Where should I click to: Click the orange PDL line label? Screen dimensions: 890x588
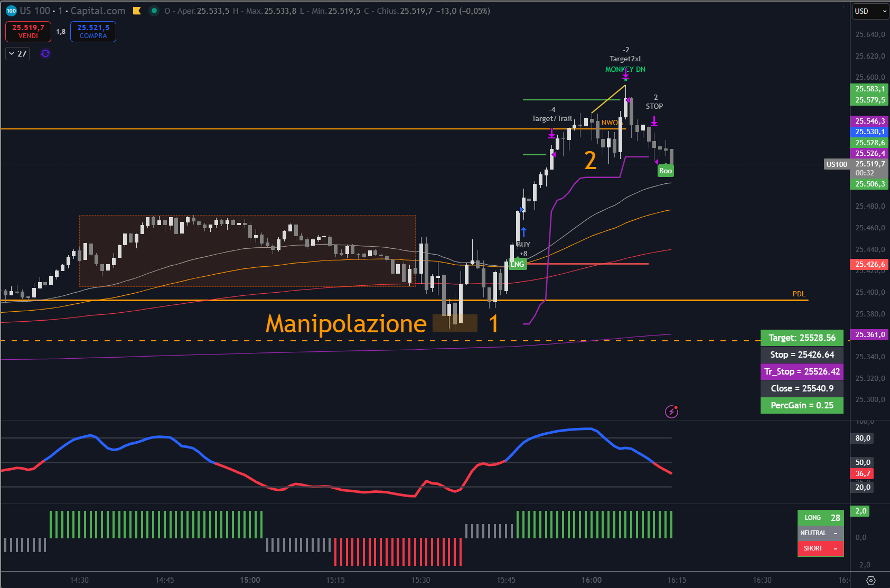799,294
